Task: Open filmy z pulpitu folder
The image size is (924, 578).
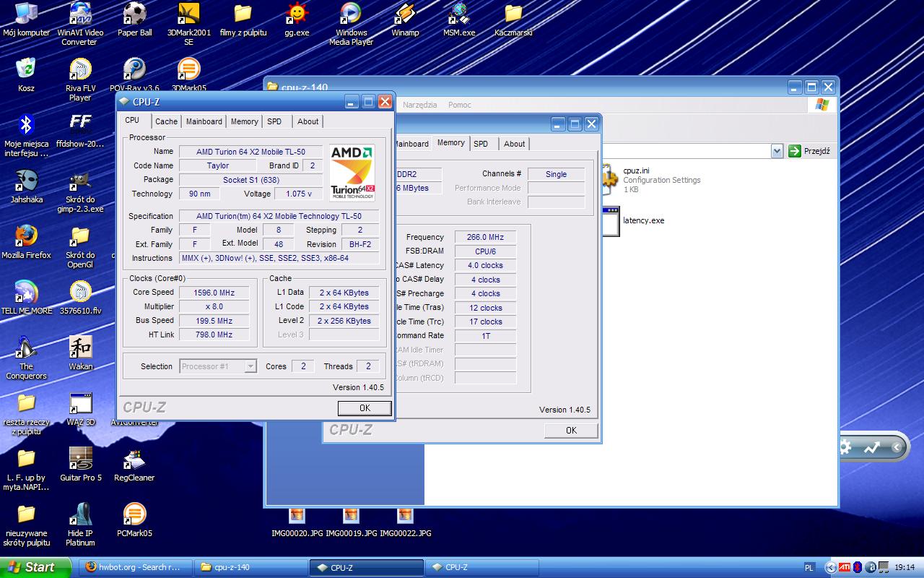Action: click(243, 20)
